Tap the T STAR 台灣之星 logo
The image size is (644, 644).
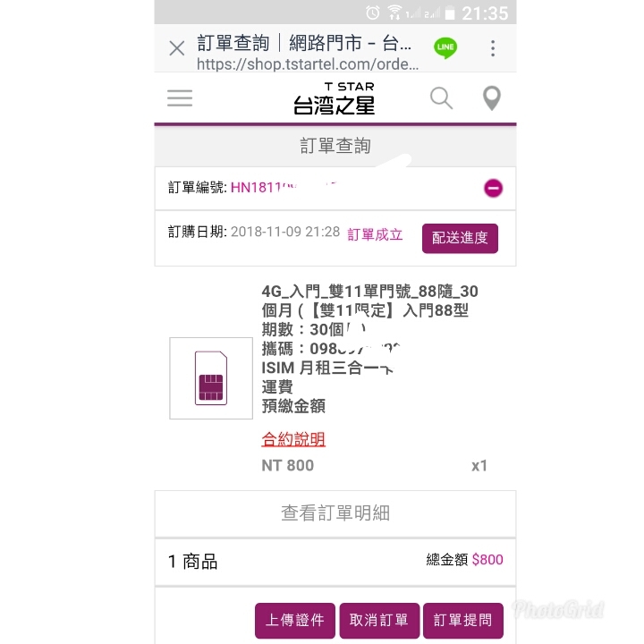click(335, 98)
